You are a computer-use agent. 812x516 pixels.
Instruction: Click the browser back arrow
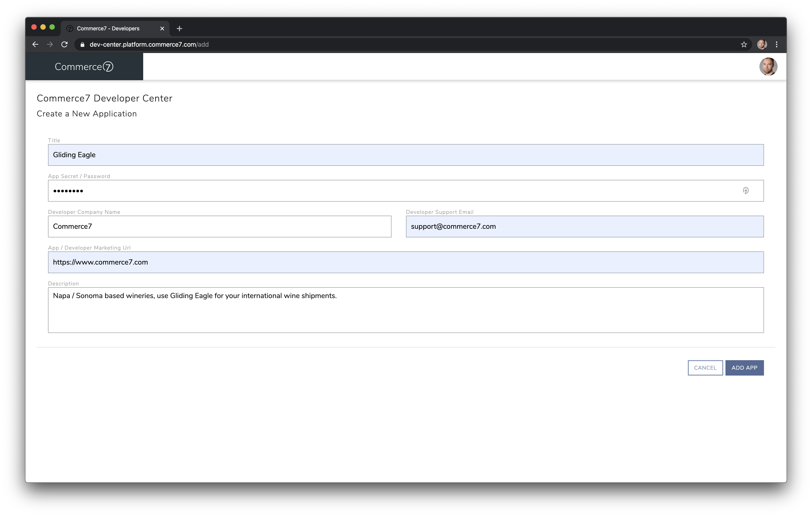tap(35, 44)
